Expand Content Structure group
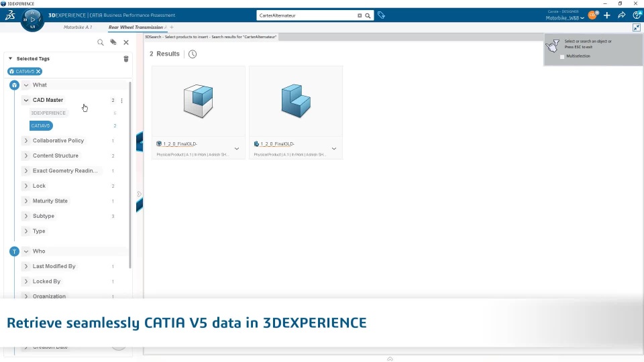 [x=26, y=156]
